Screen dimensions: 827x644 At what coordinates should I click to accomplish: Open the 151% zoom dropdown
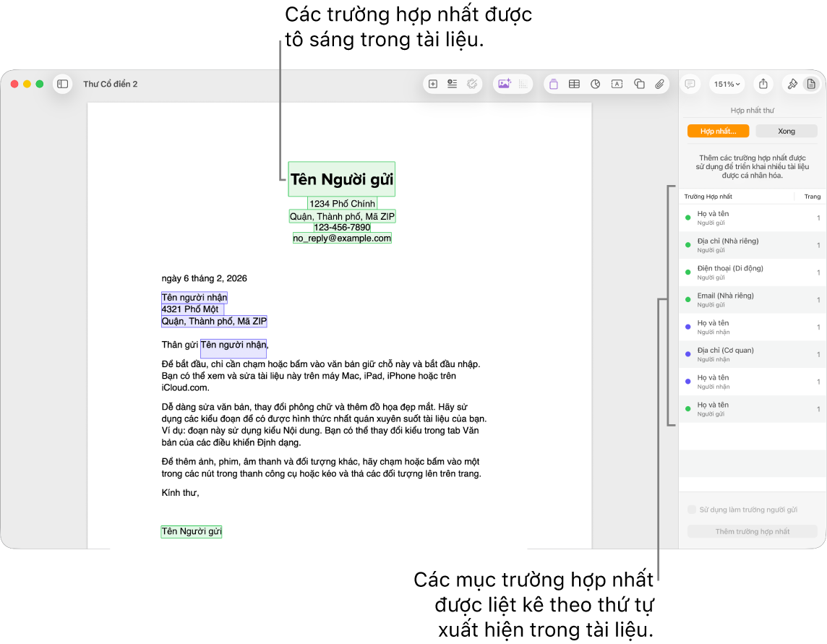[x=727, y=84]
